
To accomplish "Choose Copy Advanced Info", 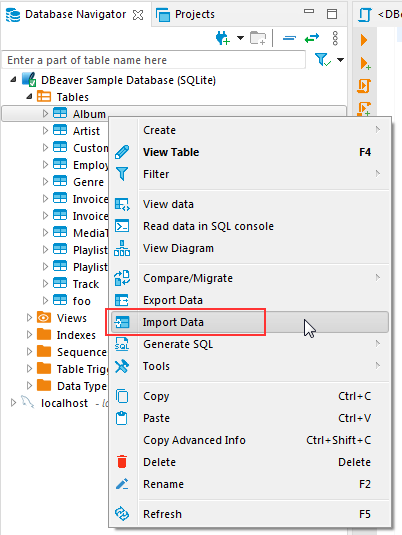I will [x=249, y=440].
